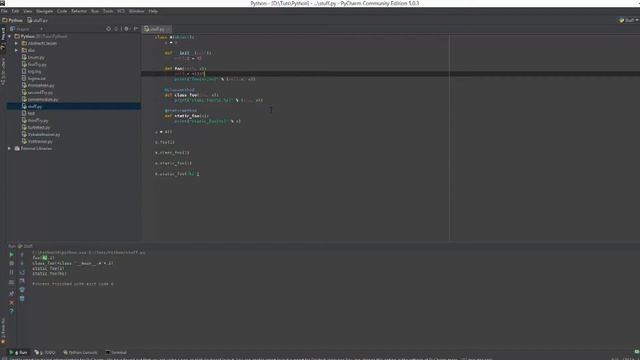Expand External Libraries node
This screenshot has width=640, height=360.
click(9, 149)
